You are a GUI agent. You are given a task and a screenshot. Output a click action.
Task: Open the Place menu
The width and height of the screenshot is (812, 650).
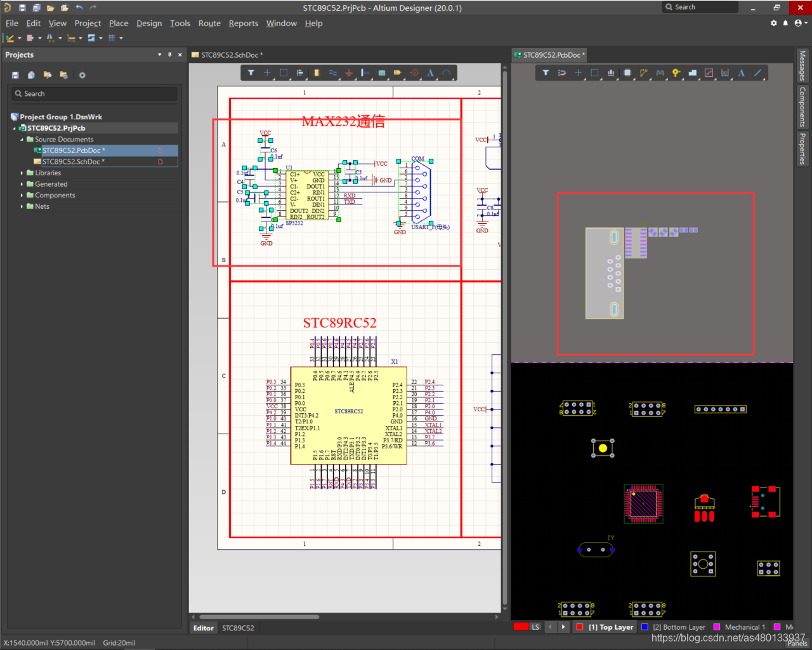(x=119, y=23)
